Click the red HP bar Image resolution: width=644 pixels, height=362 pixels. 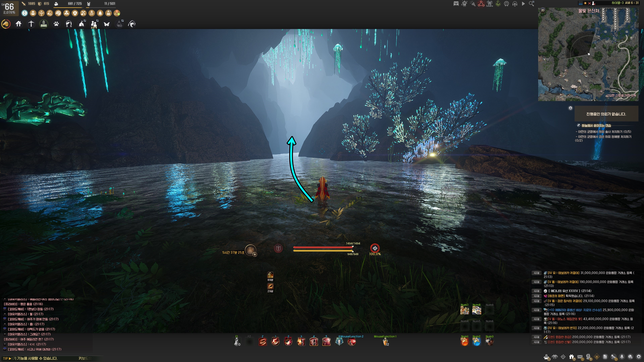coord(323,247)
